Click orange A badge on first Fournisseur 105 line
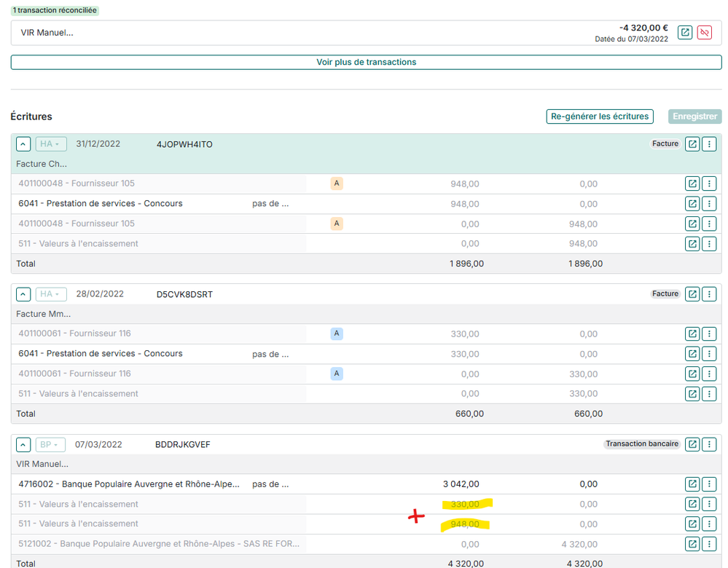728x568 pixels. tap(337, 184)
